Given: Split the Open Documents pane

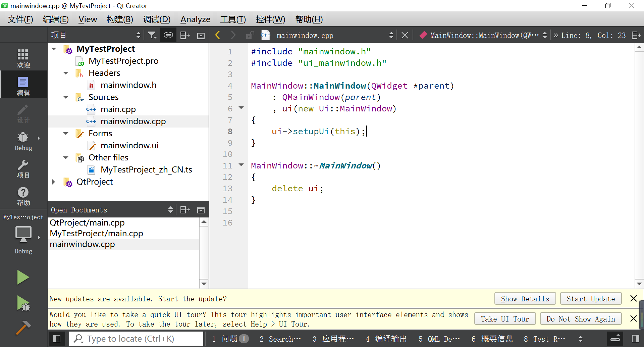Looking at the screenshot, I should [x=185, y=210].
